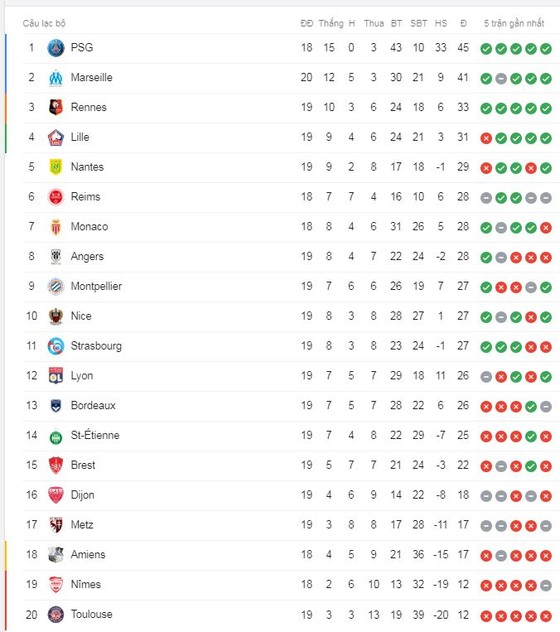Click the Marseille club logo
Viewport: 560px width, 632px height.
[x=56, y=78]
